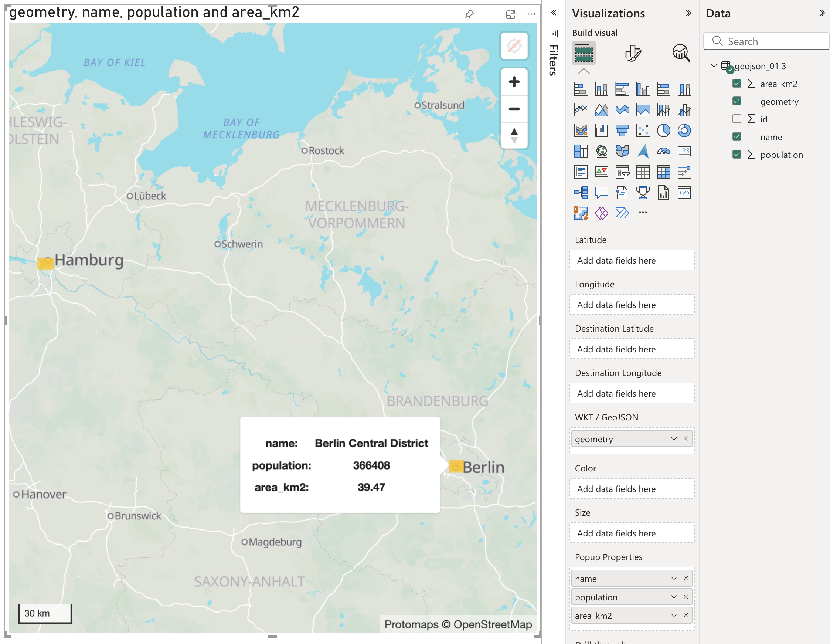The image size is (830, 644).
Task: Click the map zoom out minus button
Action: [x=514, y=109]
